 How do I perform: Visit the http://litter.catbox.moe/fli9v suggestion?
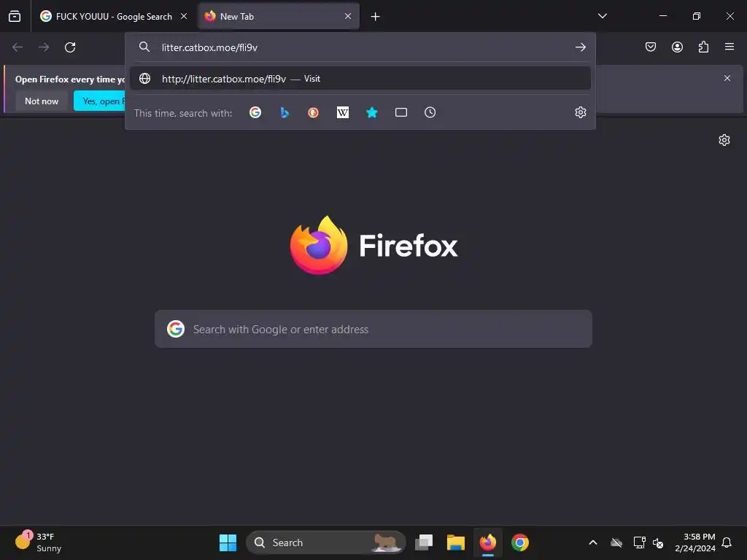360,79
